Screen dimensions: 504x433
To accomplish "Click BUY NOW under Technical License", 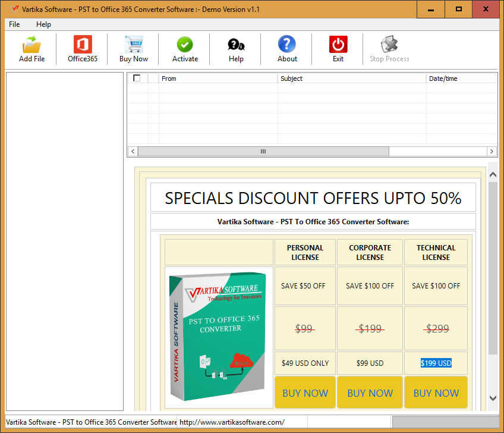I will click(436, 393).
